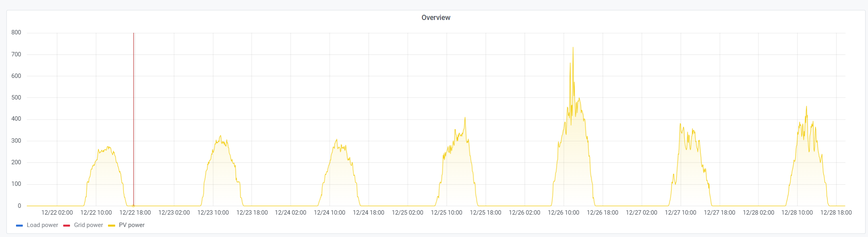This screenshot has height=237, width=868.
Task: Click the 12/25 10:00 x-axis label
Action: [x=446, y=213]
